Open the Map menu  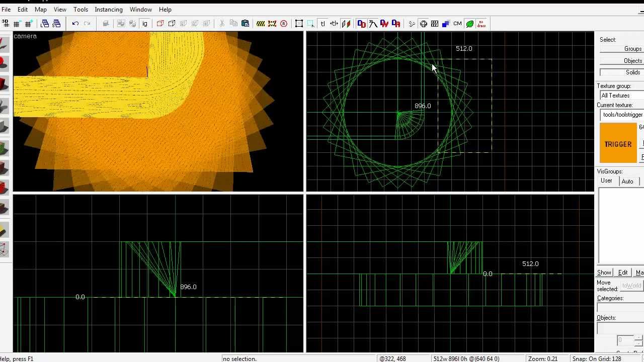coord(41,10)
